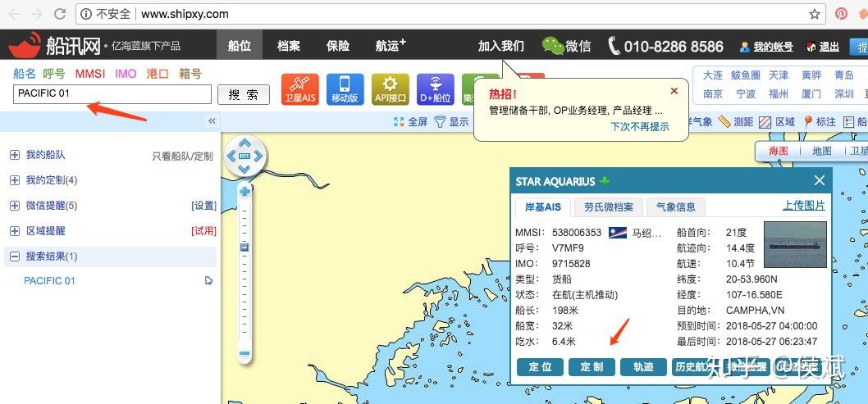Click the icon beside PACIFIC 01 result
This screenshot has width=868, height=404.
(208, 281)
